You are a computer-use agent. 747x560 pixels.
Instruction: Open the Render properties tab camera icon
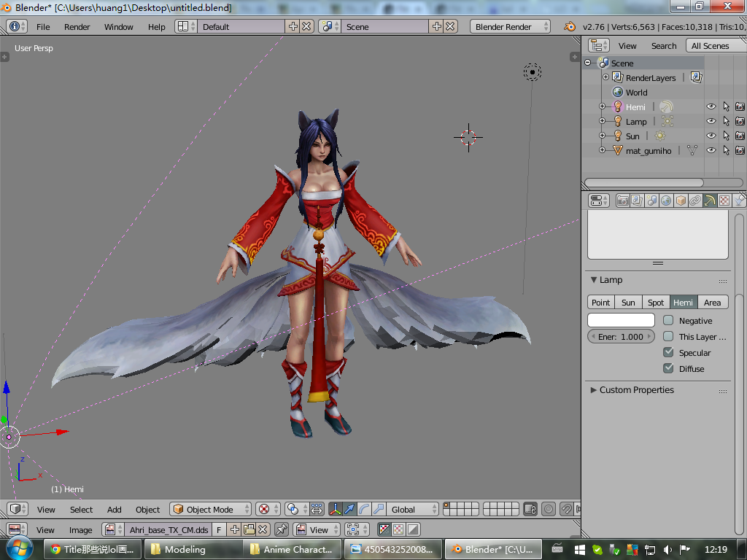coord(622,201)
